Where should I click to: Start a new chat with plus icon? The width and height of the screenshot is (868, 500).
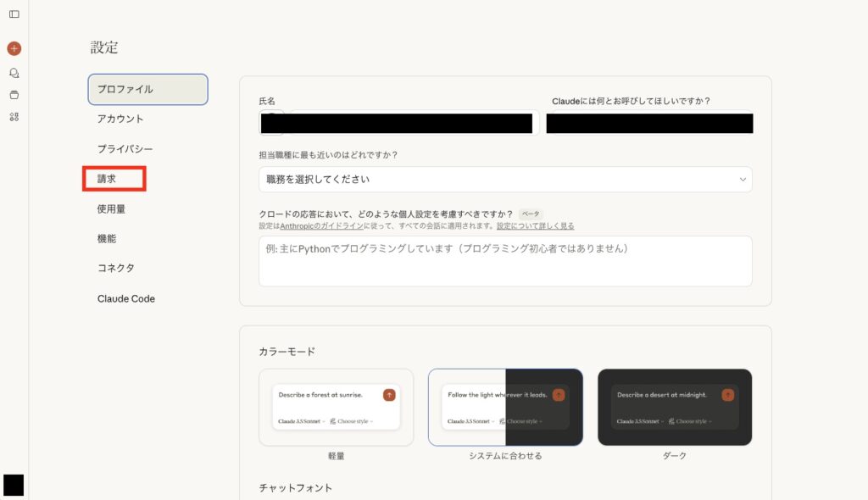14,49
